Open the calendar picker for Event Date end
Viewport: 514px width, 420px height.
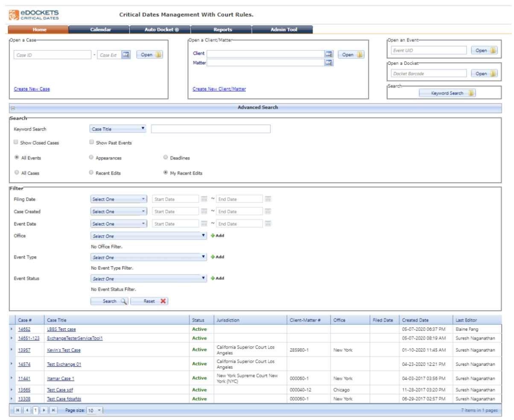coord(267,223)
